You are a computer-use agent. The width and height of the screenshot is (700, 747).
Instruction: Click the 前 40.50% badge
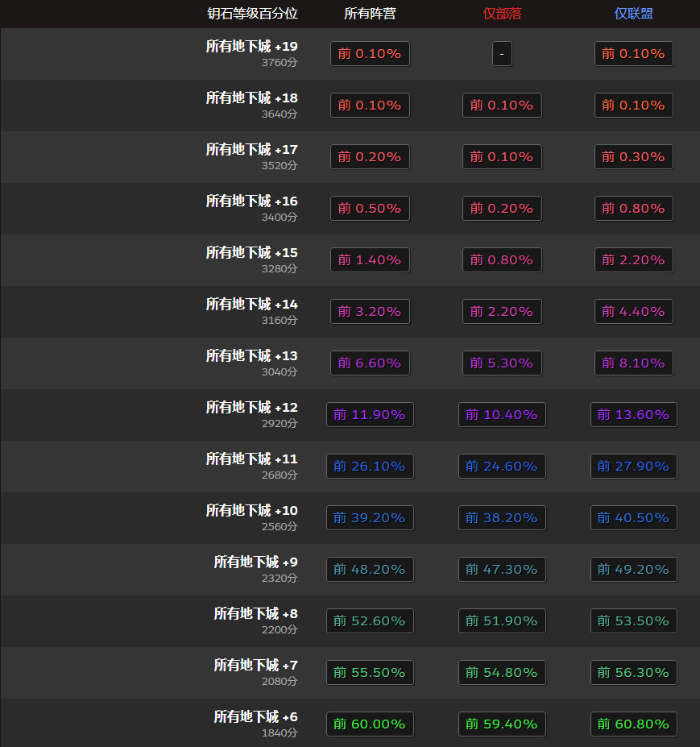(x=634, y=518)
